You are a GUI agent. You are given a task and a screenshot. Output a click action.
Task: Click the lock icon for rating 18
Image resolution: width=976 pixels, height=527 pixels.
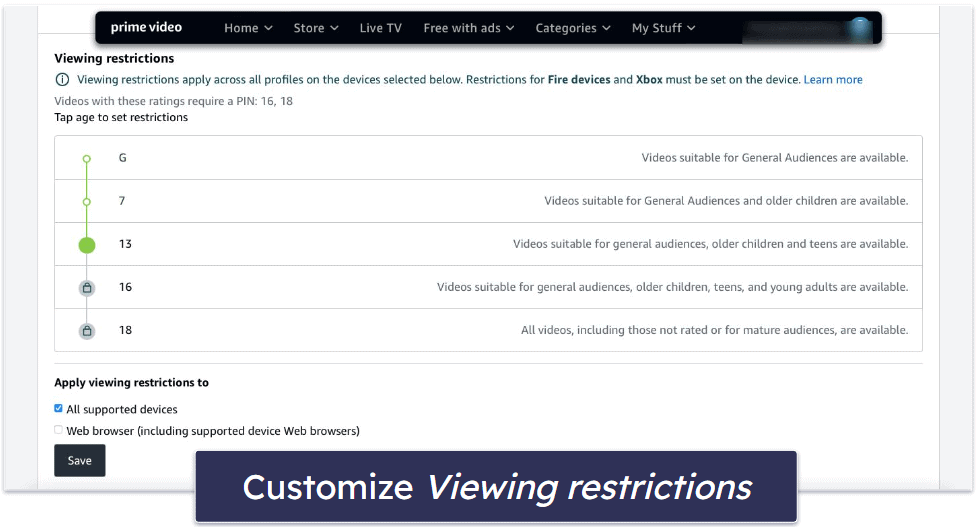pos(87,331)
